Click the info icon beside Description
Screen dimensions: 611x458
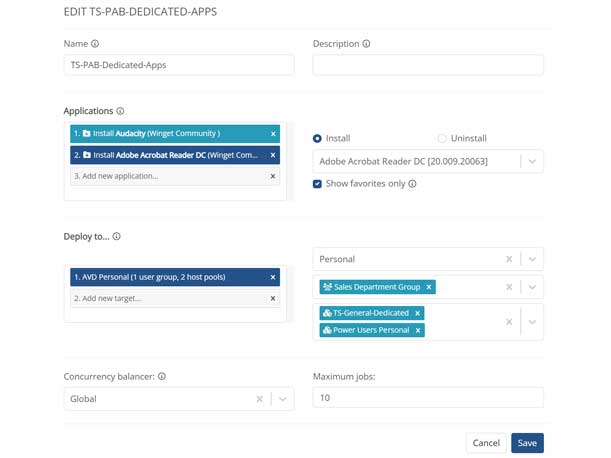[367, 44]
